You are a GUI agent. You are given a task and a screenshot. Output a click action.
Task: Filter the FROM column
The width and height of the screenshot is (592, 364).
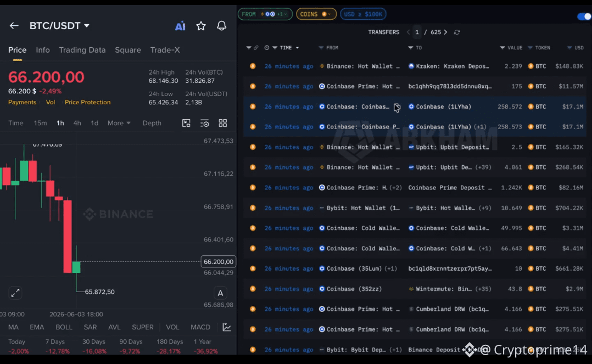[321, 48]
